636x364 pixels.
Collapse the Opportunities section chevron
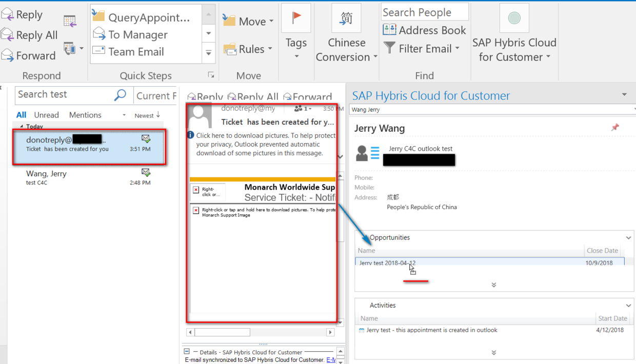tap(628, 238)
